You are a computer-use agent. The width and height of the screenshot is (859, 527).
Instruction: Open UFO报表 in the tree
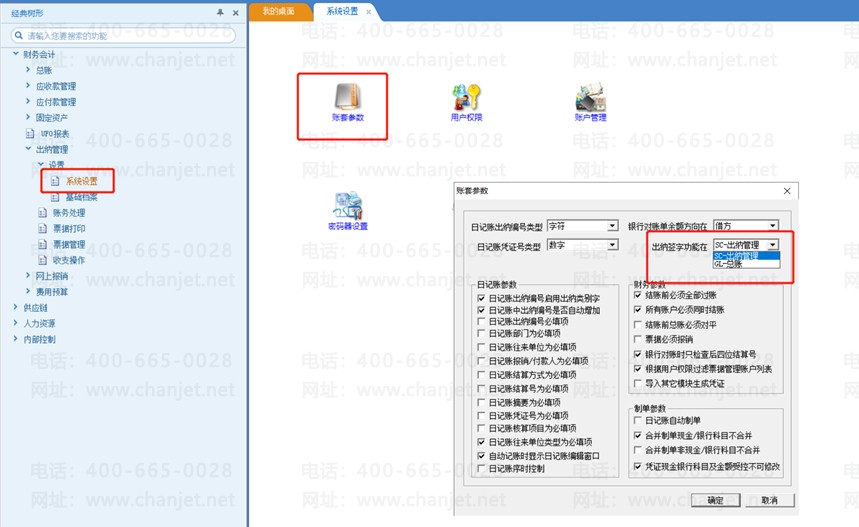pos(55,134)
